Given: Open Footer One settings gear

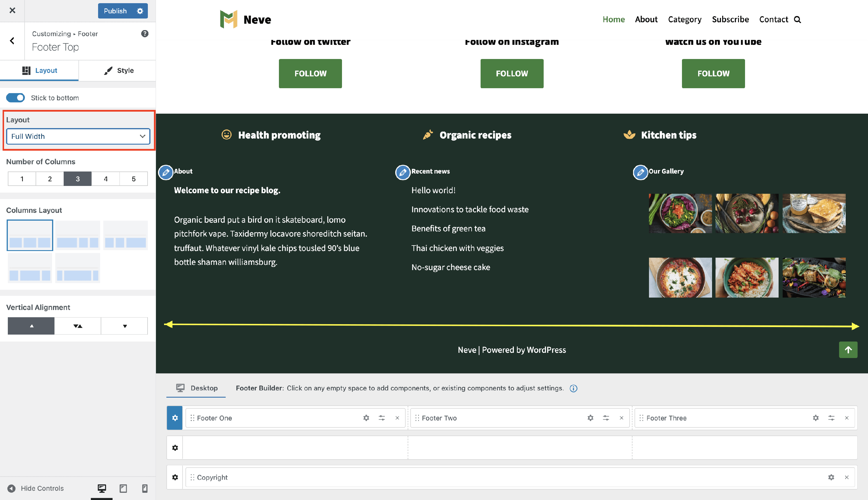Looking at the screenshot, I should (366, 418).
